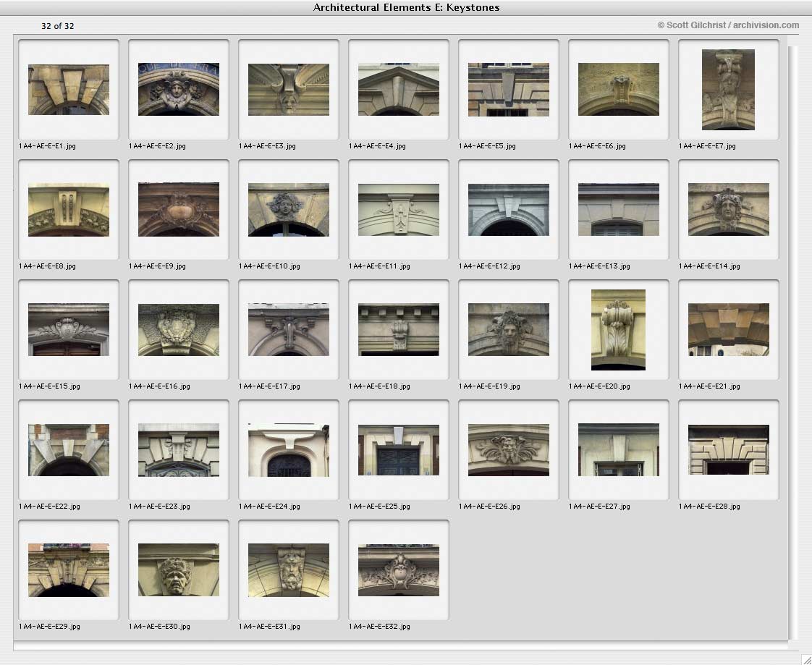Click the window resize grip corner
Image resolution: width=812 pixels, height=665 pixels.
[805, 658]
